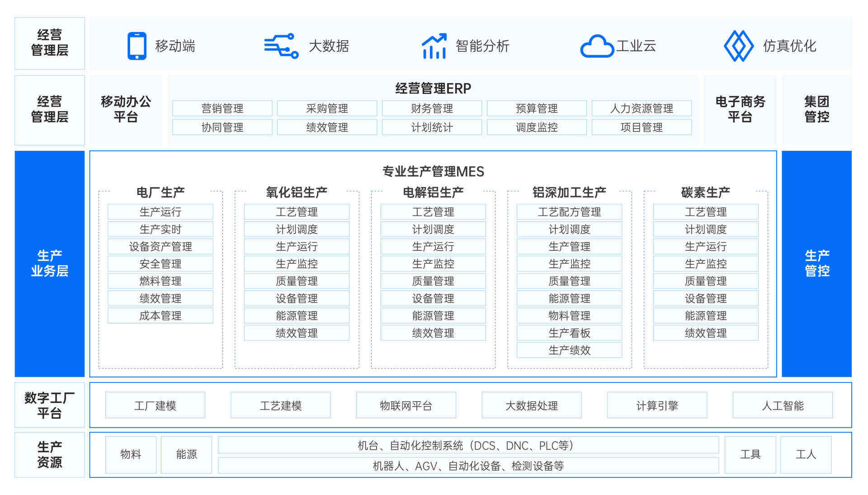Click the 人工智能 platform box
The image size is (868, 495).
click(x=782, y=405)
